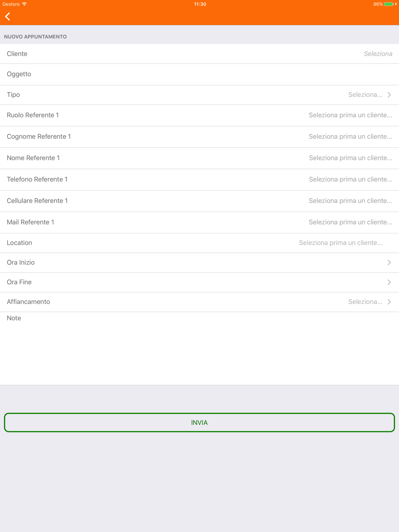Expand the Affiancamento chevron
Screen dimensions: 399x532
point(389,302)
